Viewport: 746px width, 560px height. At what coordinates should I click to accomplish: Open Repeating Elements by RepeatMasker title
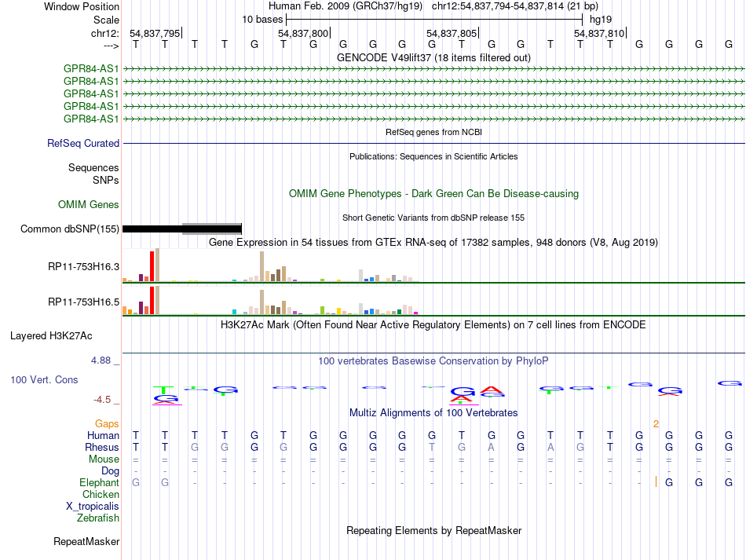click(x=433, y=531)
